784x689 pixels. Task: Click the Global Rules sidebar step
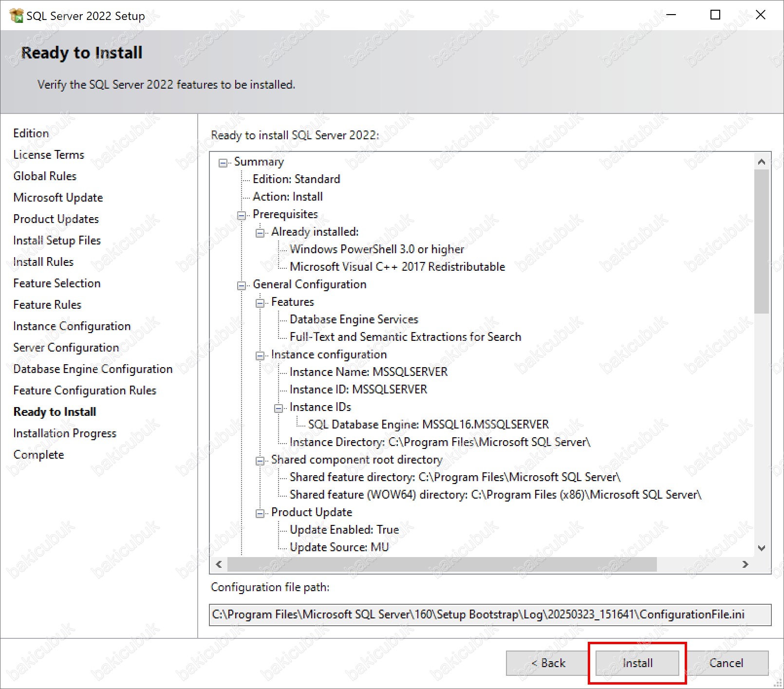click(45, 176)
